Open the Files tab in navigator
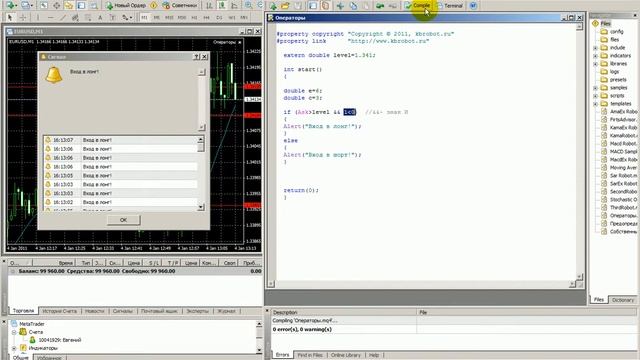Viewport: 640px width, 360px height. (x=599, y=300)
